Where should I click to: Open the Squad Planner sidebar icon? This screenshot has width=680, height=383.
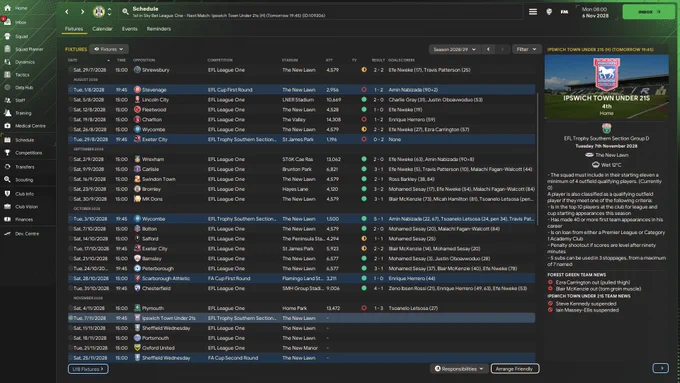click(x=7, y=49)
